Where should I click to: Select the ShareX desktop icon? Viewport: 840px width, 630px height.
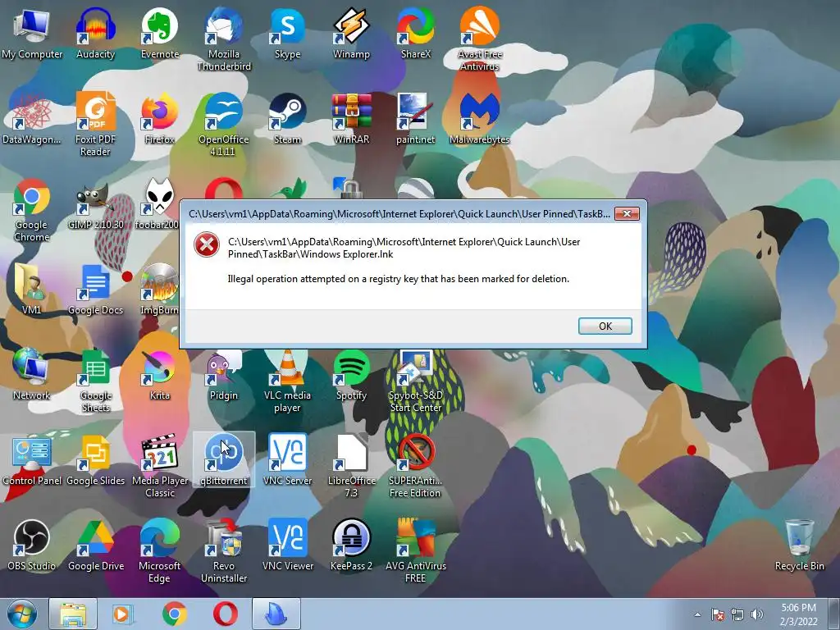tap(416, 33)
